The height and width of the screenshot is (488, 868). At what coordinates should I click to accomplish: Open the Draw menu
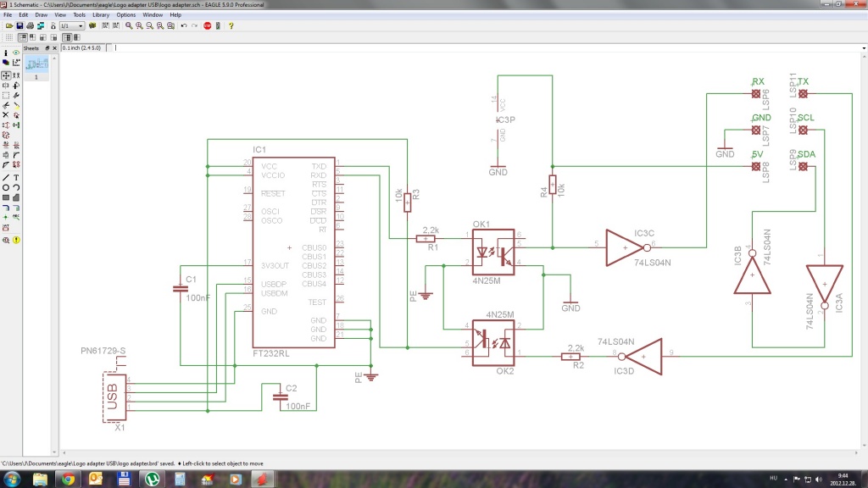coord(41,15)
